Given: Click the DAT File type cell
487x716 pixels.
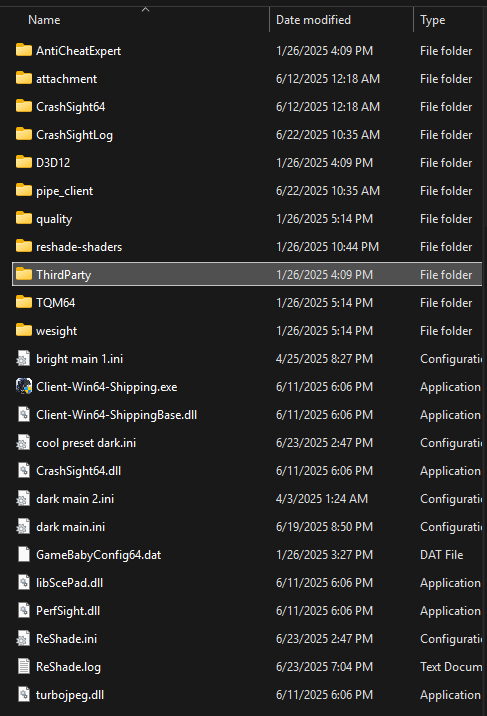Looking at the screenshot, I should 441,555.
